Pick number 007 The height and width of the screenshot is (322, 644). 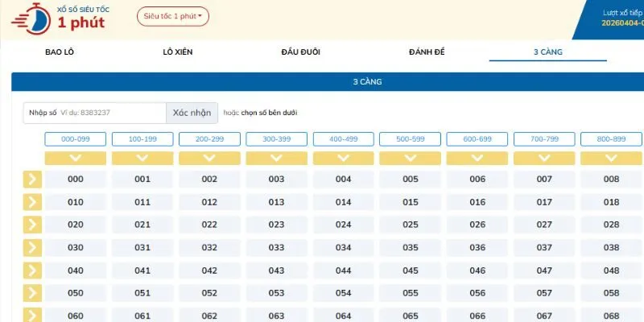click(544, 180)
